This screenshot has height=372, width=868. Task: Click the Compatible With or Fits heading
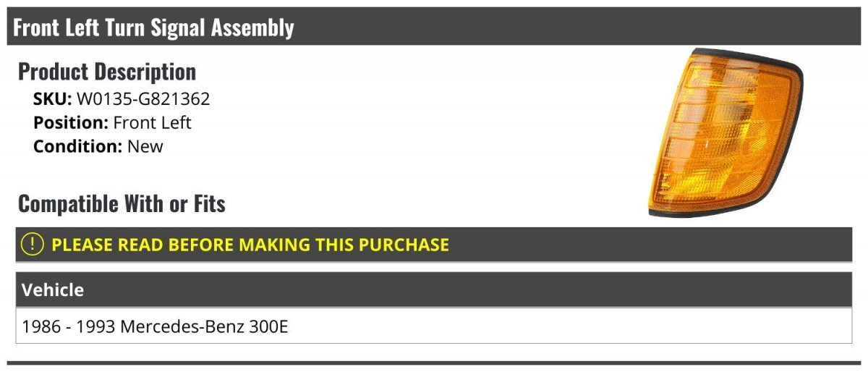tap(122, 203)
